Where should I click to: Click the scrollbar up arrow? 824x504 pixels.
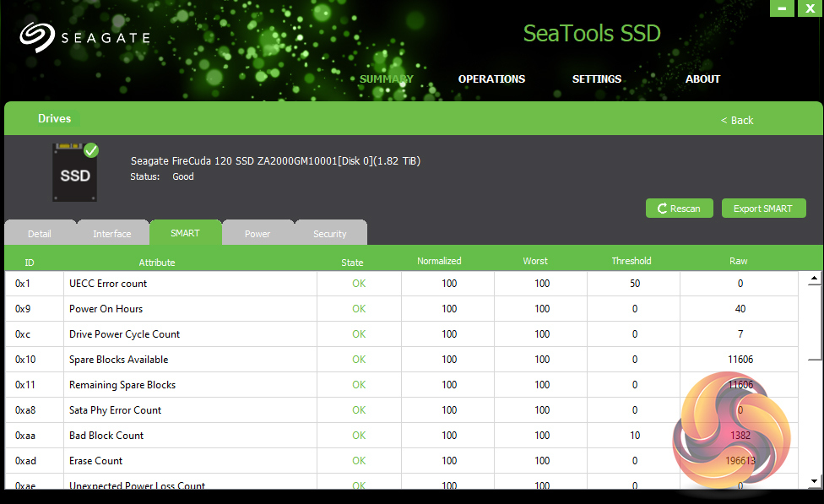click(814, 278)
